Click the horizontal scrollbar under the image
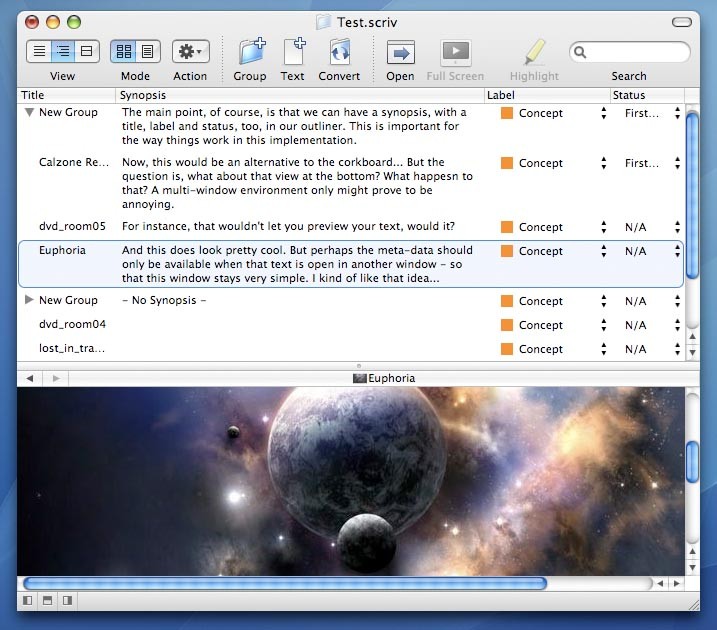Image resolution: width=717 pixels, height=630 pixels. point(285,583)
